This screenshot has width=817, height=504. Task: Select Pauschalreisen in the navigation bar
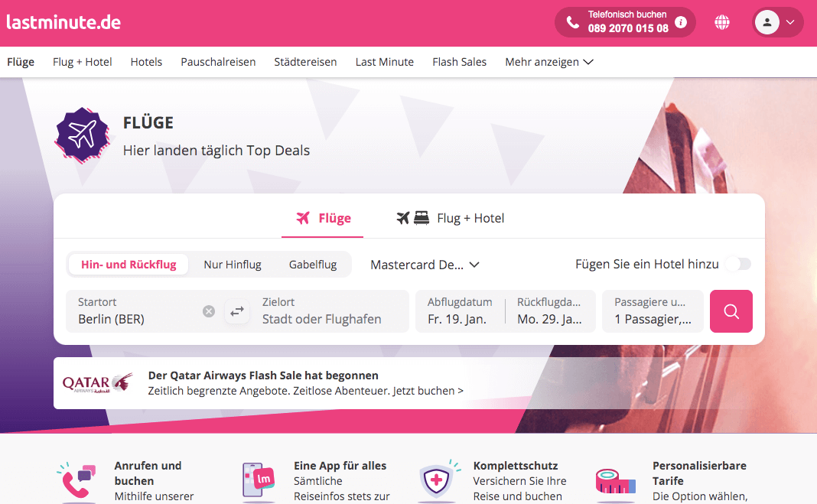coord(218,62)
